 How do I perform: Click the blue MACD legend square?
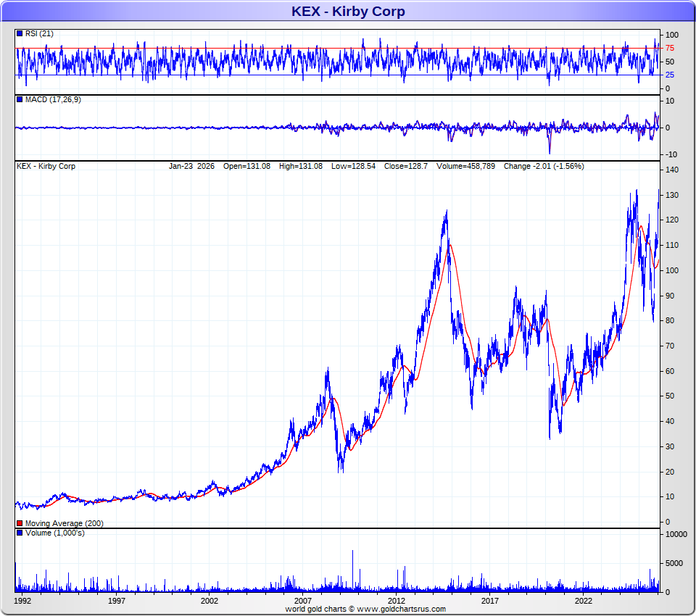tap(20, 99)
